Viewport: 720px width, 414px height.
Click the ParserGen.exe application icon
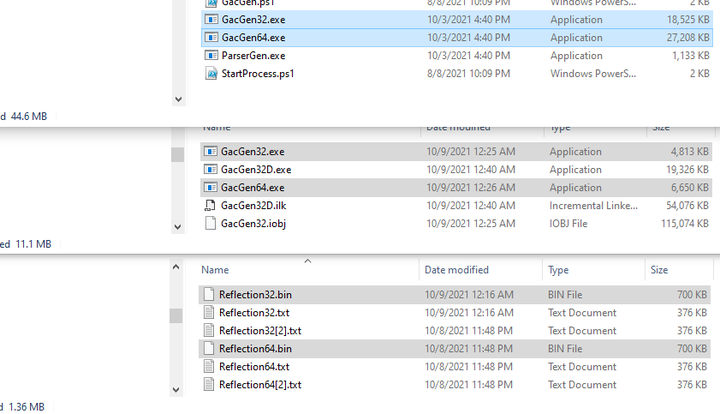click(x=211, y=55)
